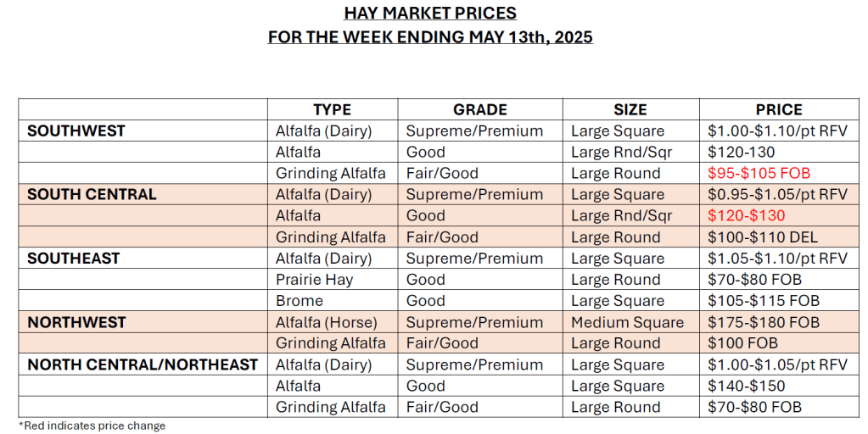
Task: Select the Brome type cell
Action: click(x=300, y=301)
